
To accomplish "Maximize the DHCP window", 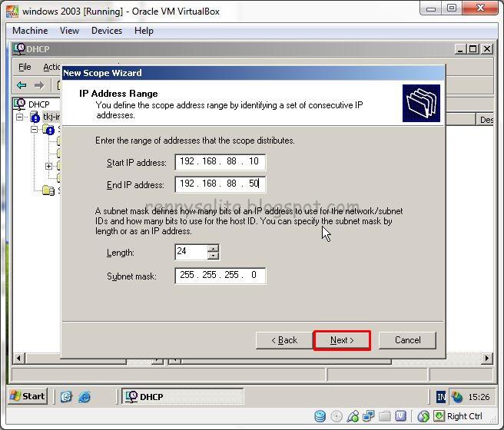I will [472, 49].
